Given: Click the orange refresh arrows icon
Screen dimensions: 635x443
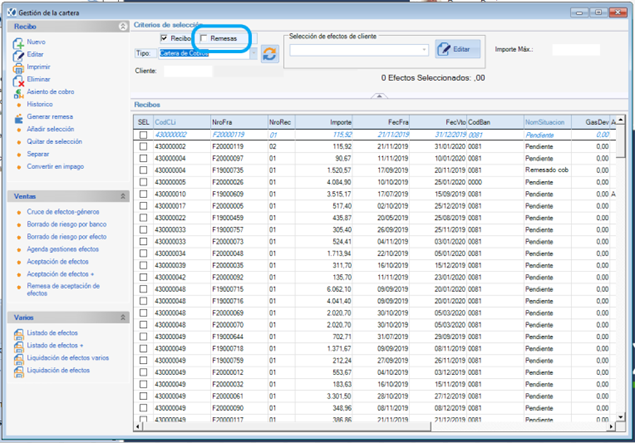Looking at the screenshot, I should pos(270,54).
